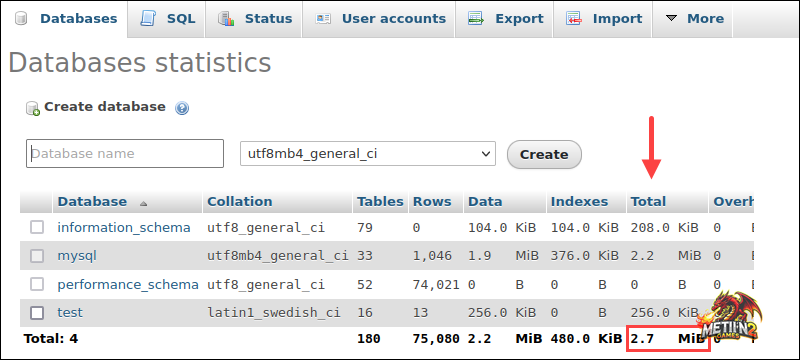Open the mysql database

pyautogui.click(x=77, y=256)
